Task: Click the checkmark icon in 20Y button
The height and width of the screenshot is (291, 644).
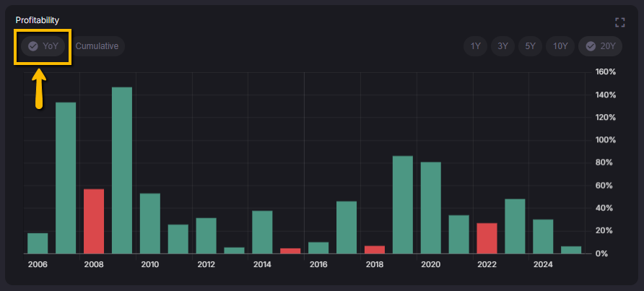Action: coord(591,46)
